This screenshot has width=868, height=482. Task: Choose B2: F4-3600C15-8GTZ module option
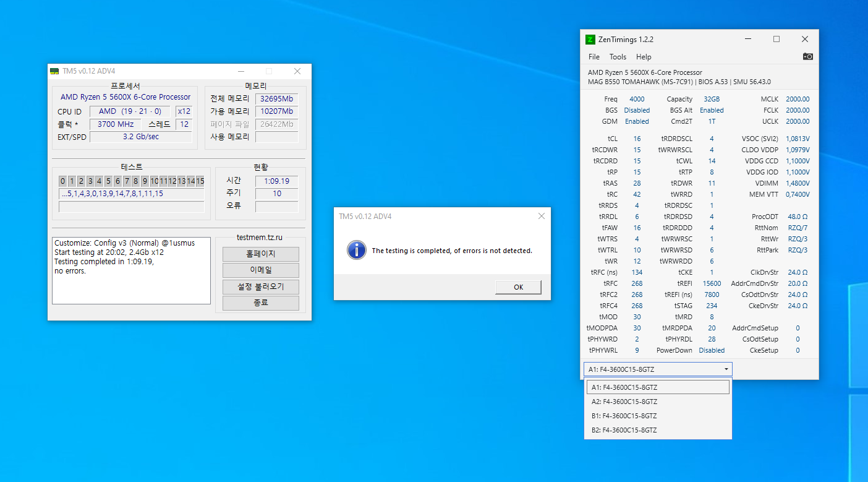(624, 430)
